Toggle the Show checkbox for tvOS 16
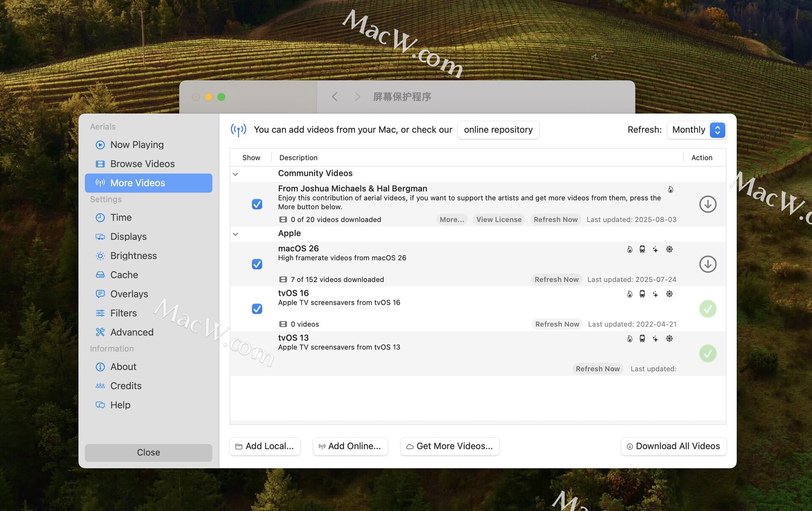 (x=257, y=309)
